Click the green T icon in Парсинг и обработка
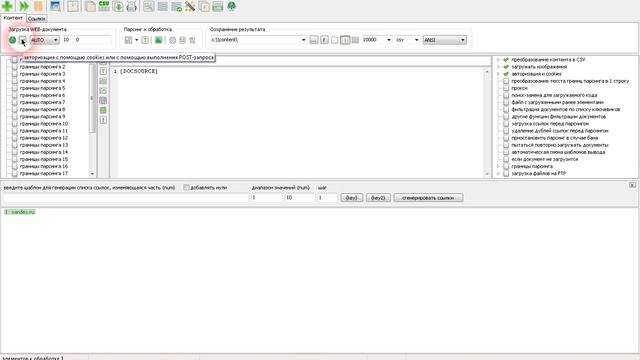The image size is (640, 360). click(x=145, y=40)
